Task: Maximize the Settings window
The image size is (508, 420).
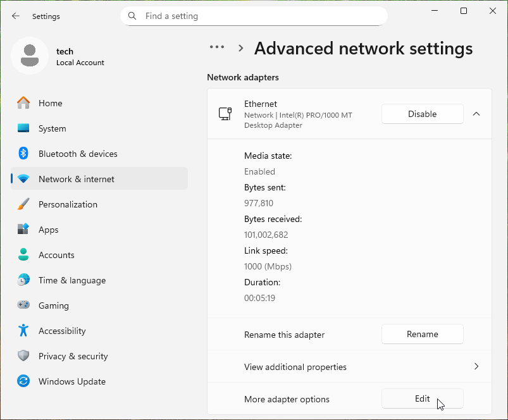Action: tap(464, 11)
